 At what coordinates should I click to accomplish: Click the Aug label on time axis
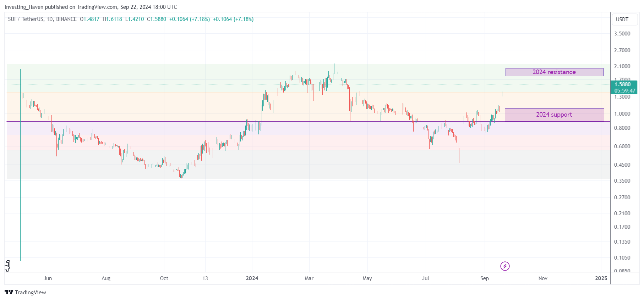point(106,278)
